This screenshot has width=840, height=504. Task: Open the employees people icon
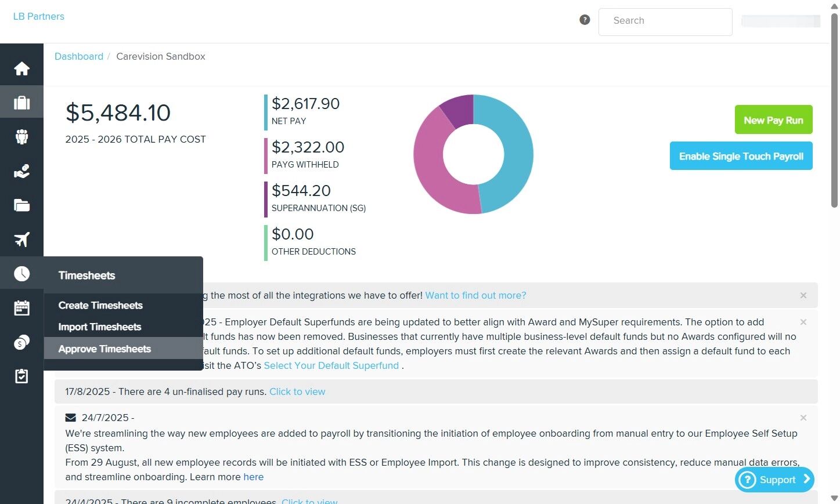click(21, 137)
